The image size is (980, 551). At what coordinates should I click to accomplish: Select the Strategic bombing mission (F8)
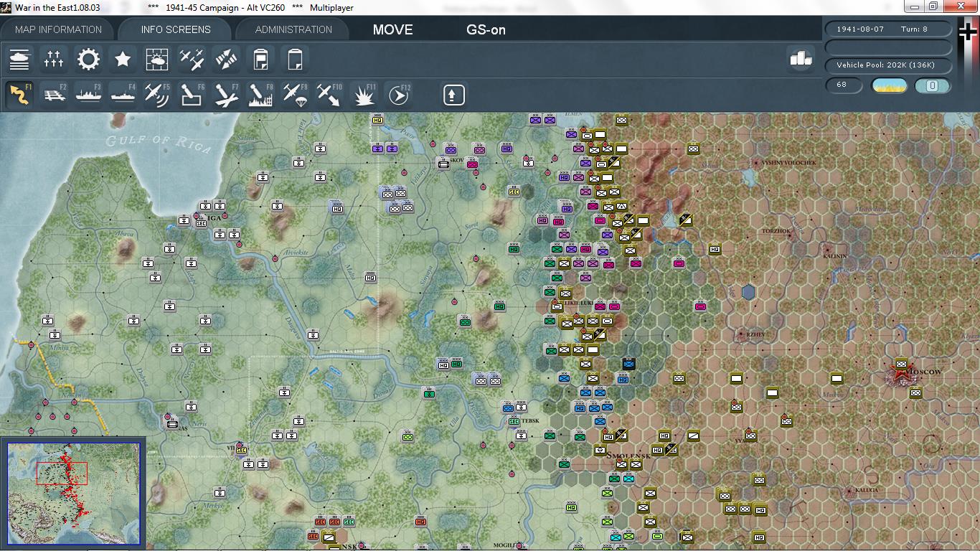pyautogui.click(x=259, y=94)
